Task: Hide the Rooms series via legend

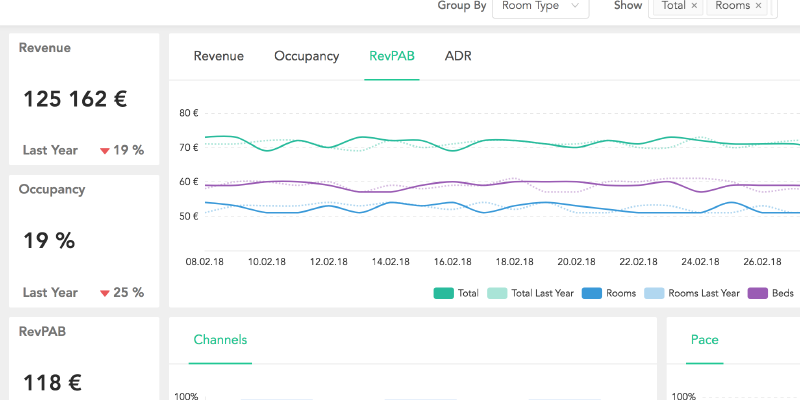Action: (x=591, y=293)
